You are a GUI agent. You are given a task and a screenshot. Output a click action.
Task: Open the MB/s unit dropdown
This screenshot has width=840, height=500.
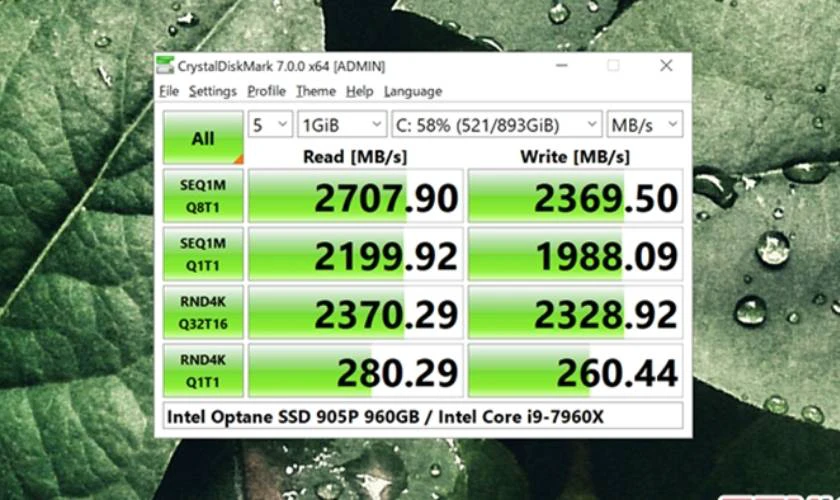coord(644,124)
